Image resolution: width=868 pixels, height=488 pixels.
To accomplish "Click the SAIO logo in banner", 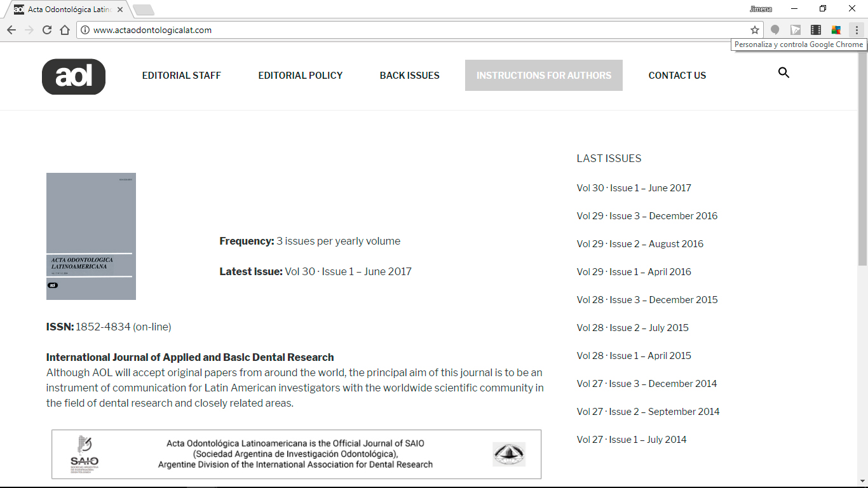I will 85,454.
